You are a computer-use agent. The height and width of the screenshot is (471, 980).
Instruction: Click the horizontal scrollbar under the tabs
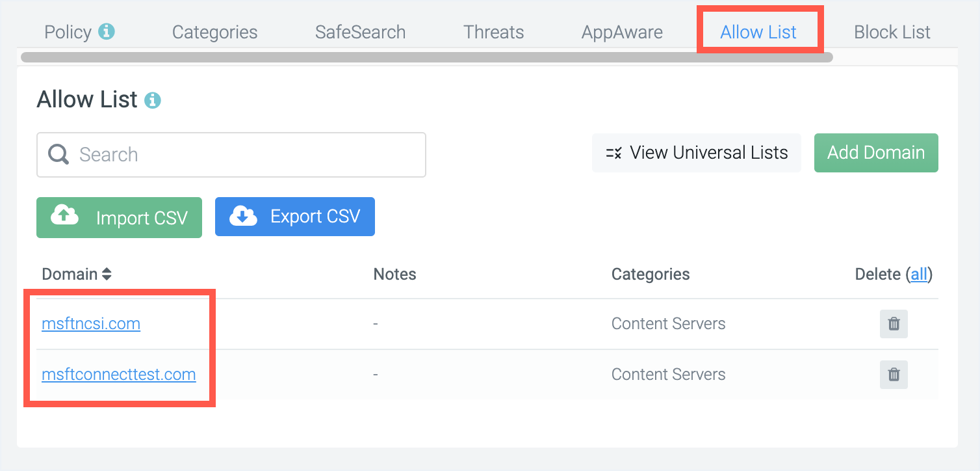point(427,57)
